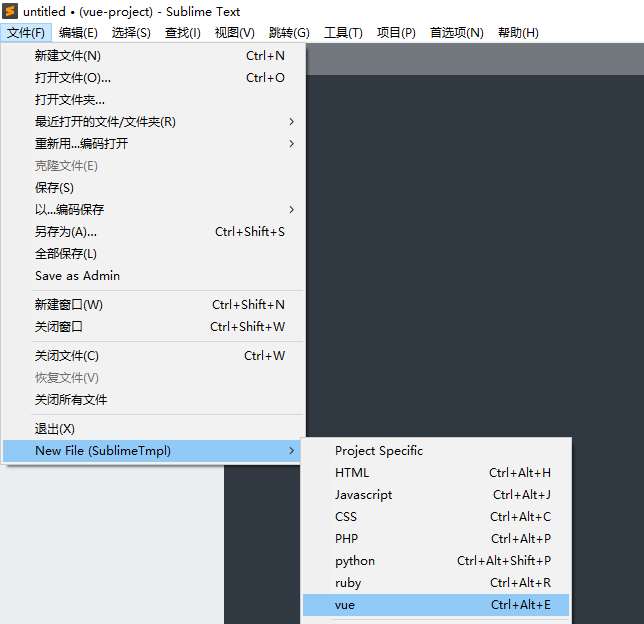The height and width of the screenshot is (624, 644).
Task: Create new CSS template file
Action: 436,517
